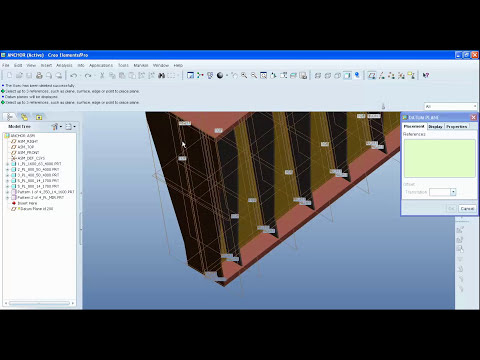480x360 pixels.
Task: Expand the Pattern 1 tree node
Action: [8, 192]
